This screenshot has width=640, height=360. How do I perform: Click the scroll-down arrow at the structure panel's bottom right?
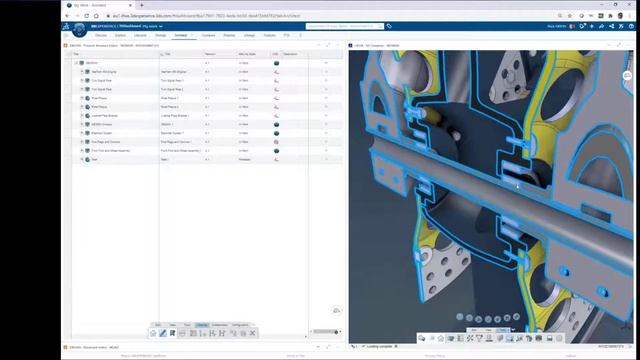coord(306,337)
